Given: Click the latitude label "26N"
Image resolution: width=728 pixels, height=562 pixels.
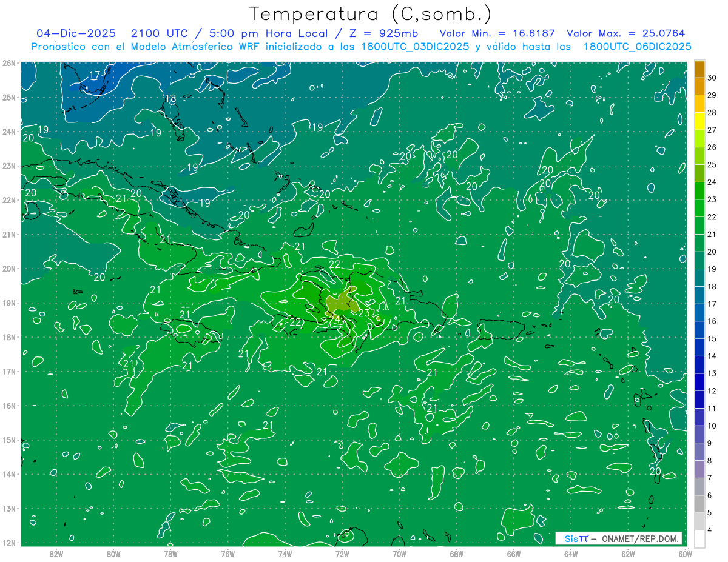Looking at the screenshot, I should pyautogui.click(x=8, y=63).
